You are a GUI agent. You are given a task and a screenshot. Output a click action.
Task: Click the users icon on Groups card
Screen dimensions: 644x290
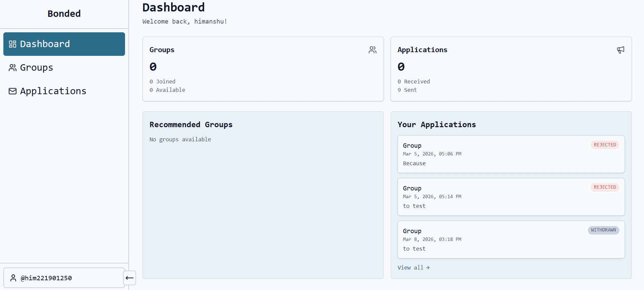point(372,50)
